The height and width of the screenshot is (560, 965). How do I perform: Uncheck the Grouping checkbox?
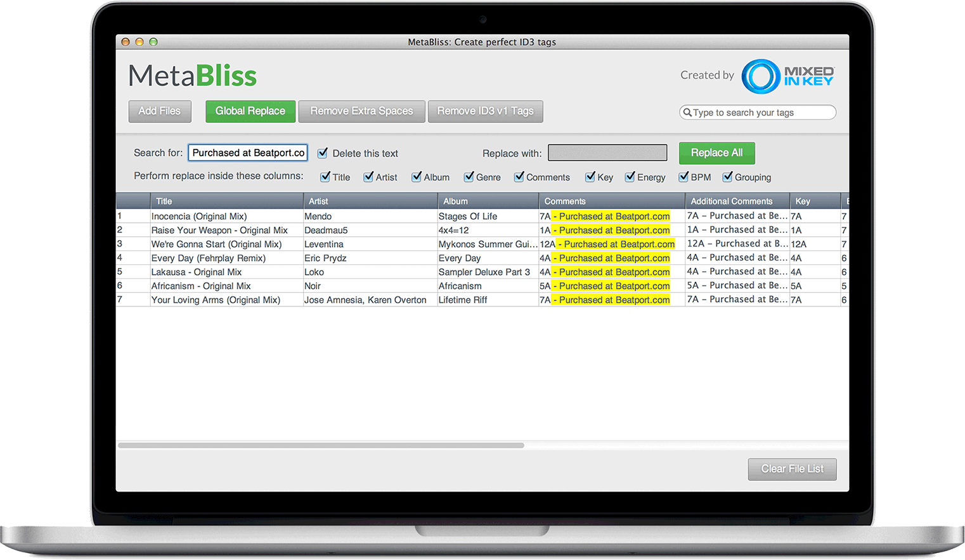coord(727,177)
